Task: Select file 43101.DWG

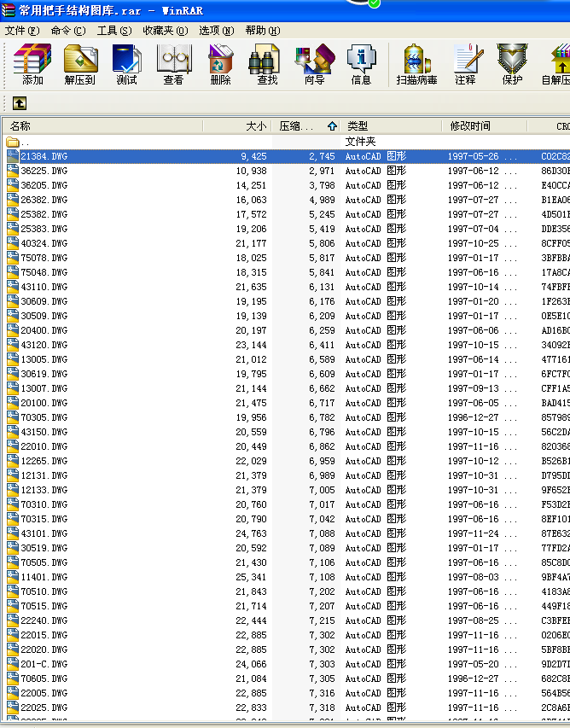Action: pyautogui.click(x=44, y=533)
